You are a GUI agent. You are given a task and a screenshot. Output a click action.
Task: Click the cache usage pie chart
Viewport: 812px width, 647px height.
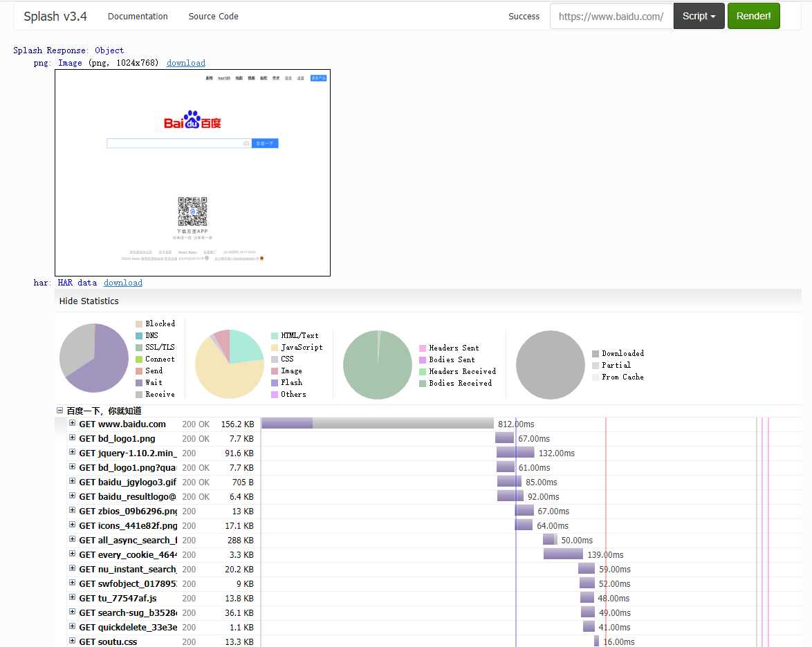(x=551, y=365)
